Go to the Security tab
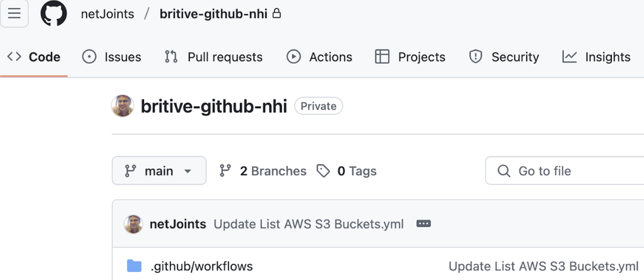The height and width of the screenshot is (280, 644). [504, 57]
